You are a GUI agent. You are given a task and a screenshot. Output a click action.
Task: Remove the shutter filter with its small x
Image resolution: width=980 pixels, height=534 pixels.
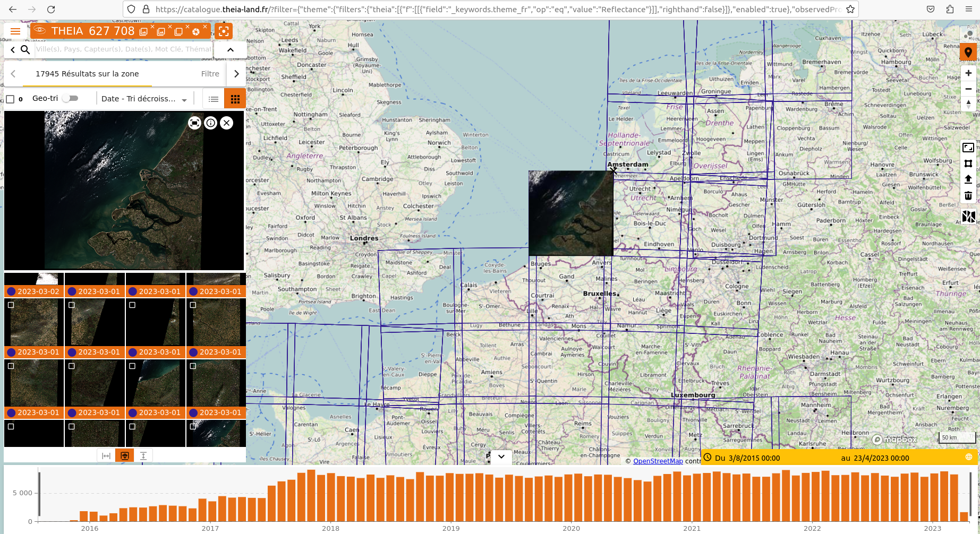[x=205, y=27]
